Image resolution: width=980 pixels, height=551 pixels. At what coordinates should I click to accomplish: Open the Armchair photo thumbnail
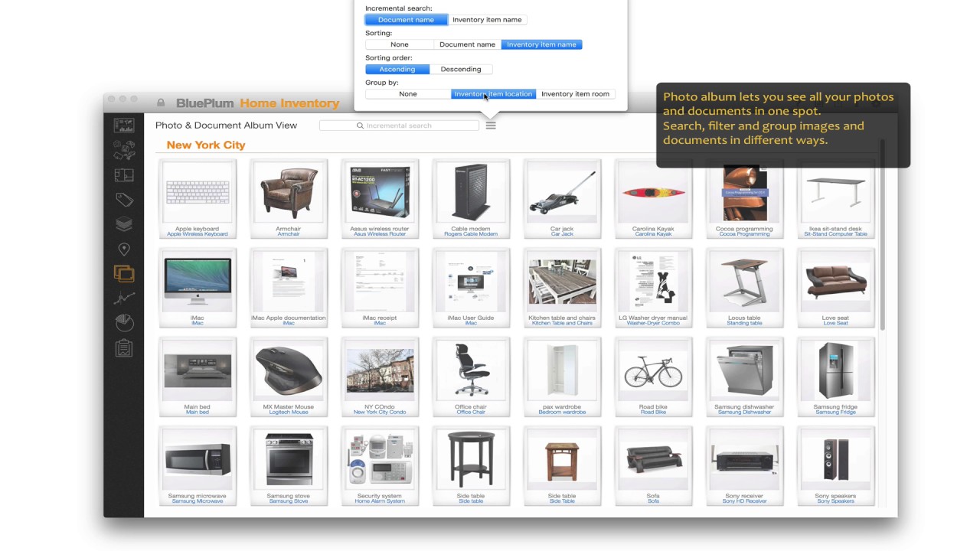coord(289,194)
